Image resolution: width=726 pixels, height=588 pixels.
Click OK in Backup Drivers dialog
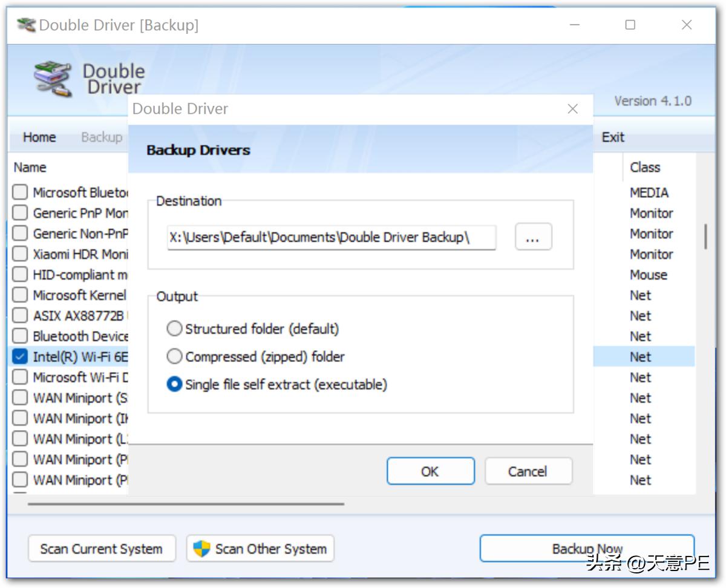430,471
